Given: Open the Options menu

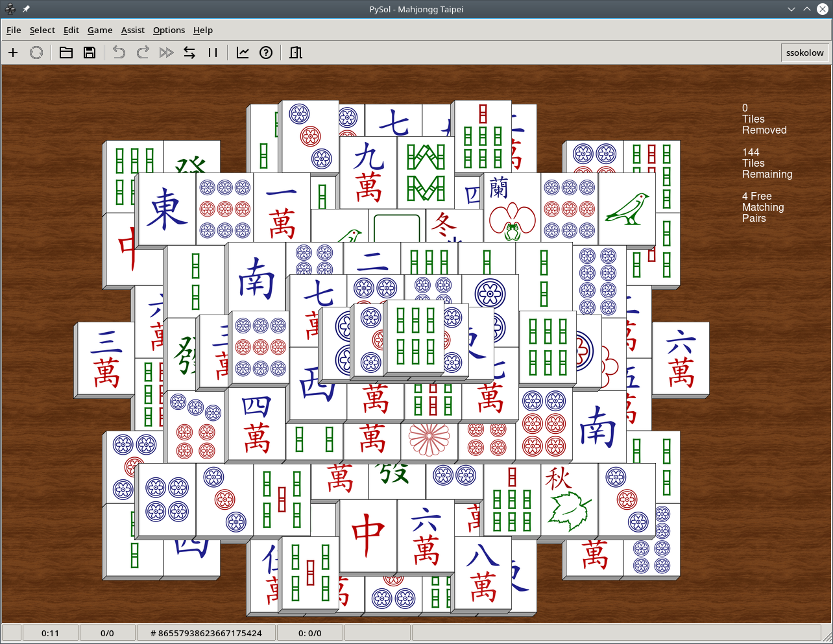Looking at the screenshot, I should click(169, 30).
